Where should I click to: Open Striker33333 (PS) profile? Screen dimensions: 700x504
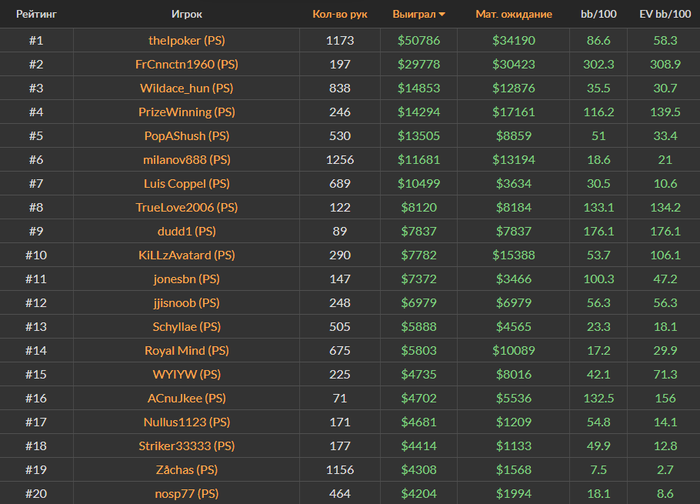point(187,446)
